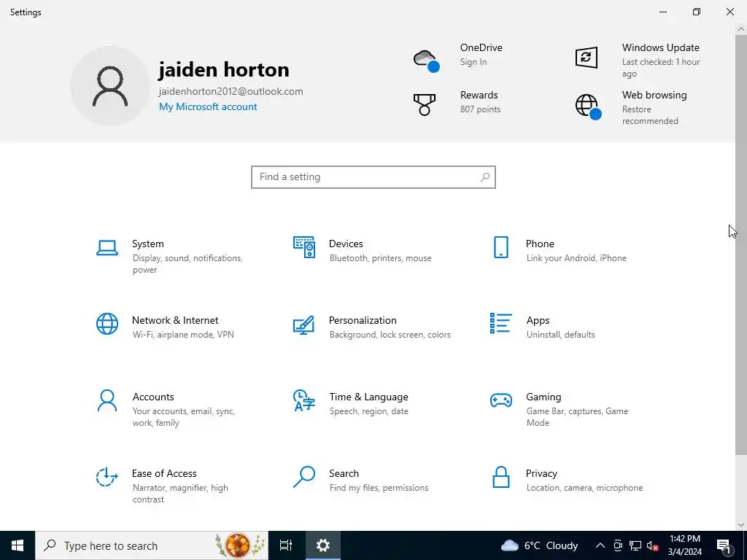Select the Phone settings icon
747x560 pixels.
500,247
